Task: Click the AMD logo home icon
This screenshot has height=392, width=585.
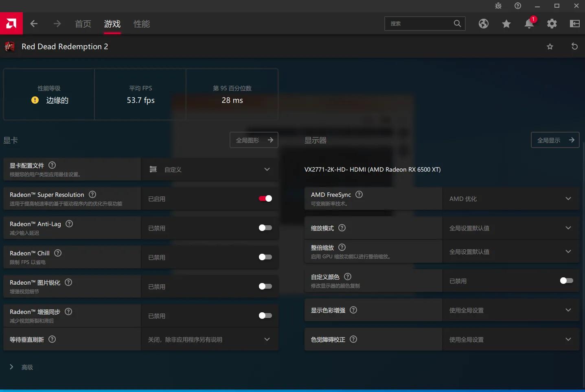Action: tap(11, 24)
